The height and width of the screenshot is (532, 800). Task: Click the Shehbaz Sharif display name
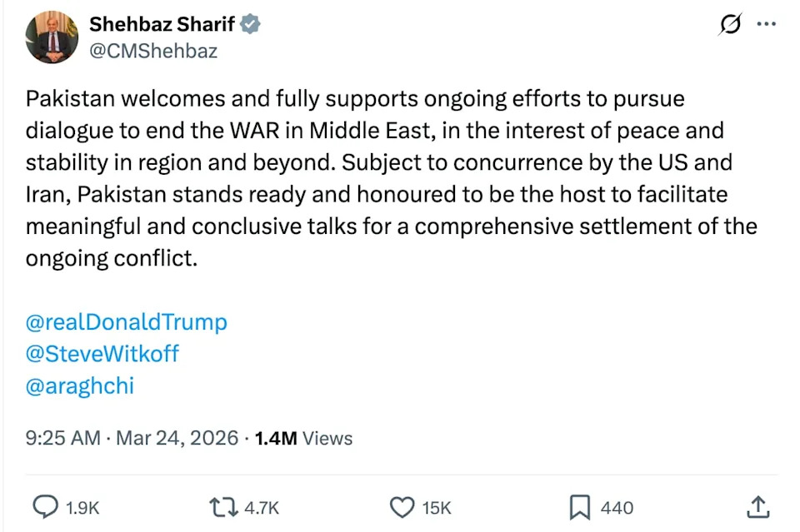pyautogui.click(x=162, y=25)
